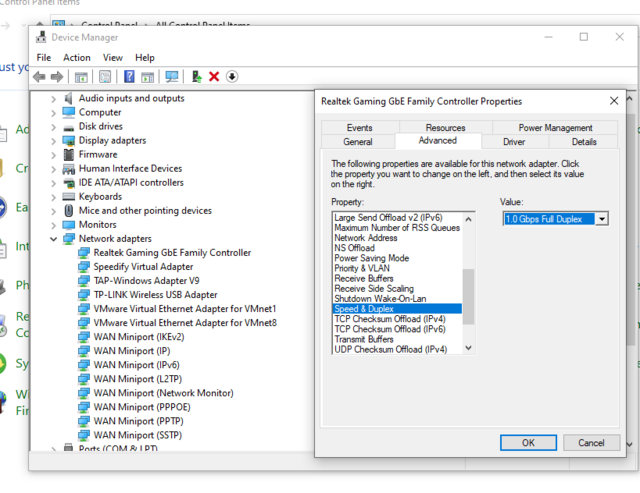Click the Help question mark toolbar icon
640x493 pixels.
click(129, 77)
